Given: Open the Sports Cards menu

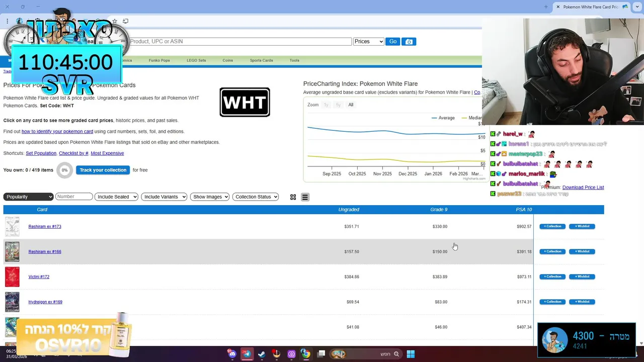Looking at the screenshot, I should point(261,60).
